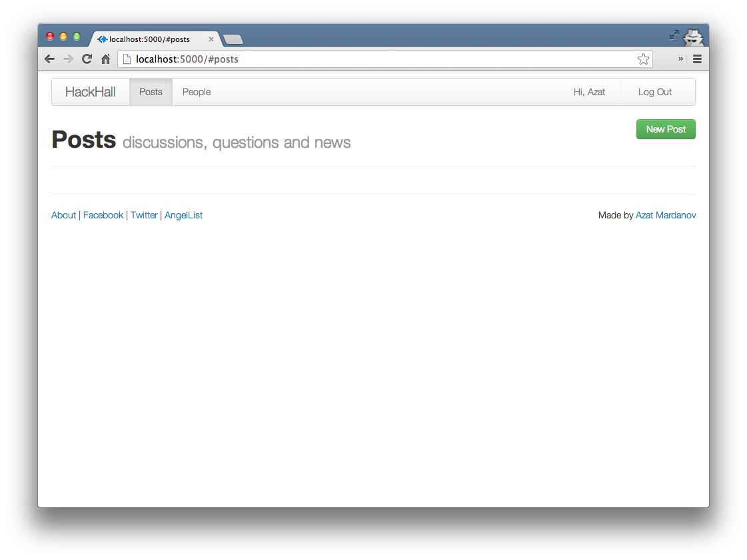Open the Chrome menu with the hamburger icon

pos(697,59)
